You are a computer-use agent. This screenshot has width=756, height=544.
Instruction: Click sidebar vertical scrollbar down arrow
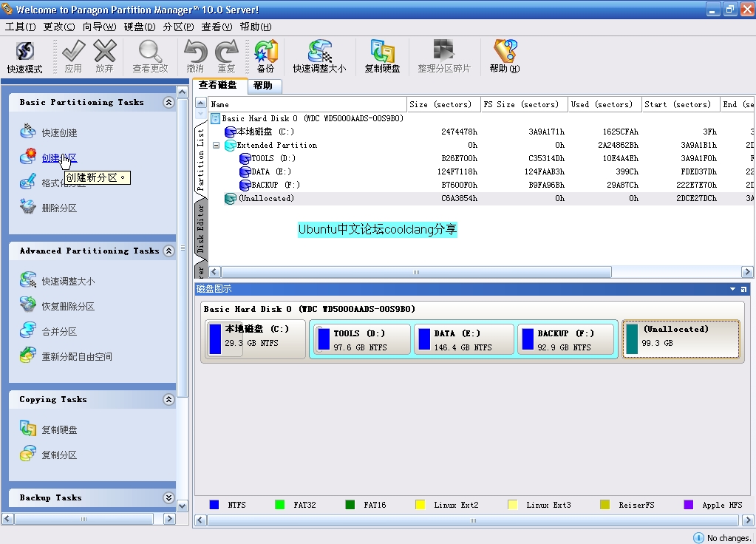[183, 506]
